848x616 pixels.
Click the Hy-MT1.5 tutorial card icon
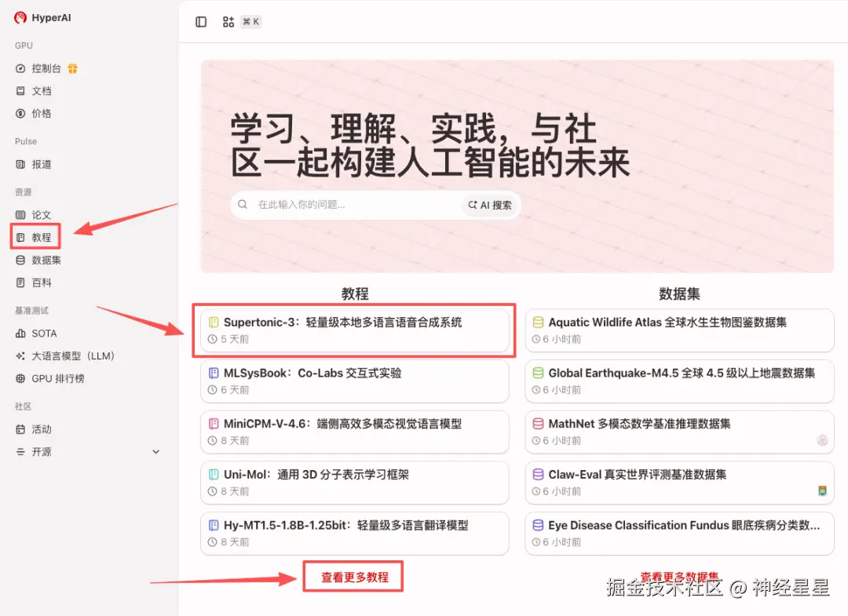click(x=214, y=526)
